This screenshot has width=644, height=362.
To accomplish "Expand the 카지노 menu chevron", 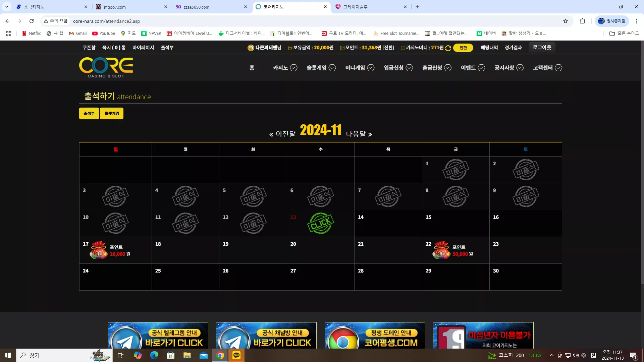I will point(293,68).
